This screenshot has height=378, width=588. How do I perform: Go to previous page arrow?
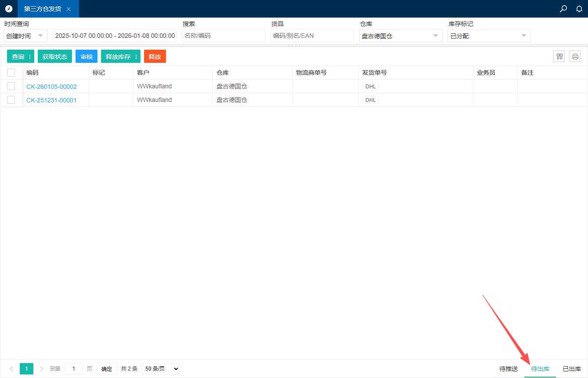click(11, 369)
